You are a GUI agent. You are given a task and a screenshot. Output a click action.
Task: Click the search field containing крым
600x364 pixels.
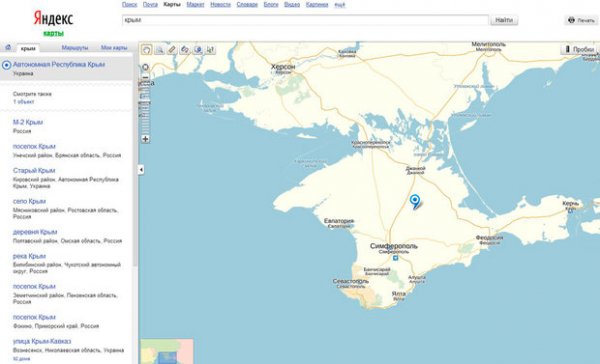pos(305,20)
